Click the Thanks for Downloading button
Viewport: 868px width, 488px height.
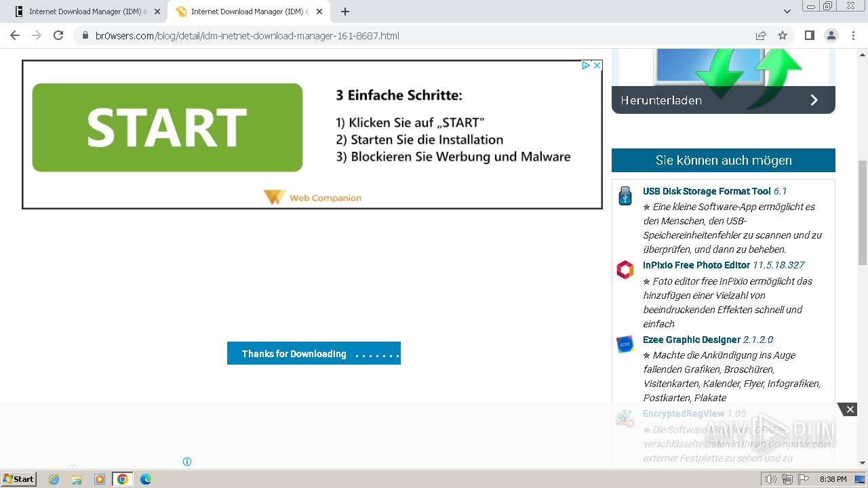click(x=314, y=353)
